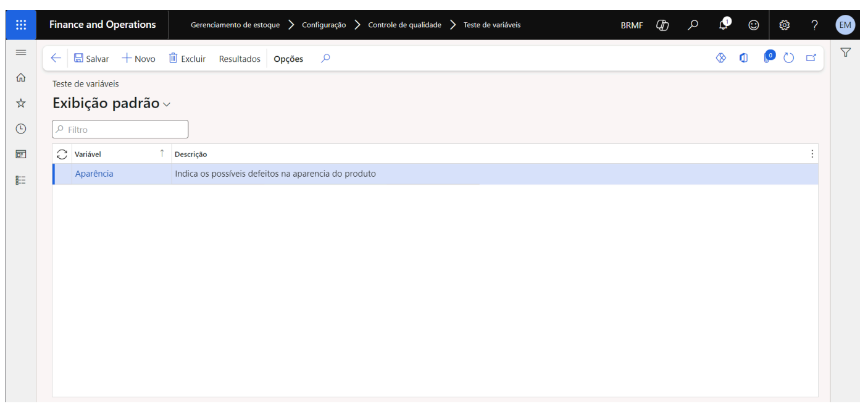Click the notifications bell icon
868x414 pixels.
tap(724, 25)
